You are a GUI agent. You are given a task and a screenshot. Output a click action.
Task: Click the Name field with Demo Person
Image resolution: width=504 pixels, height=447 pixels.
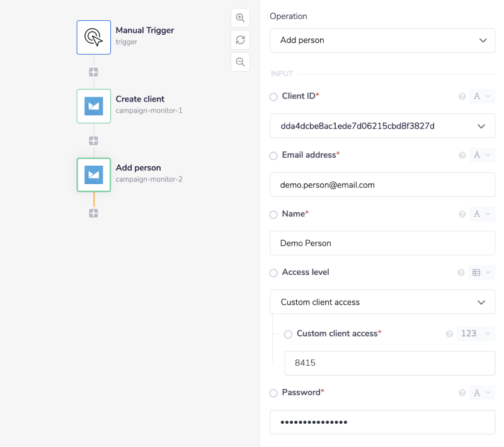pyautogui.click(x=382, y=243)
